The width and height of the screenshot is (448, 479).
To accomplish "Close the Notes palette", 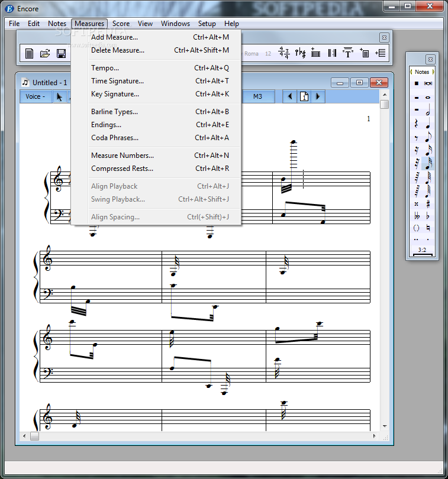I will point(430,59).
